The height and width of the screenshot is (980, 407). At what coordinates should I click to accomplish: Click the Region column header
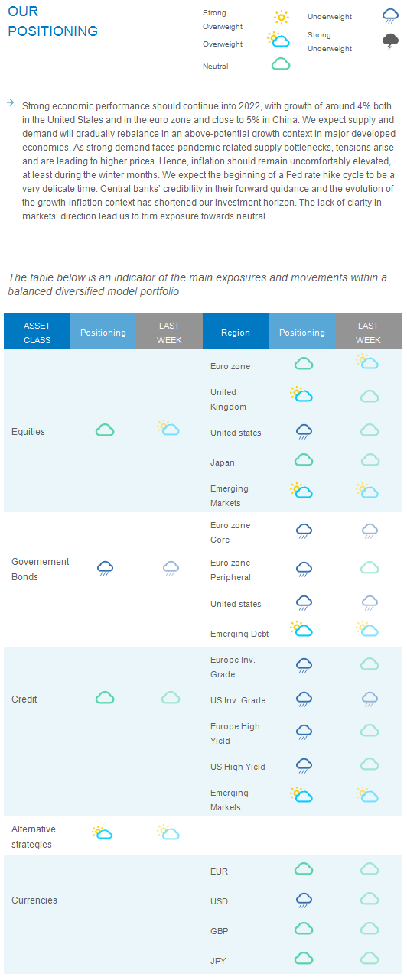pos(236,333)
